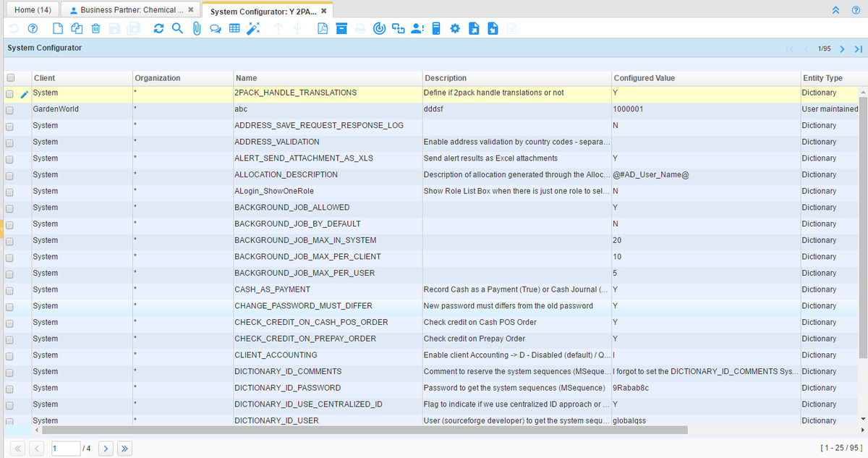Open attachments via the paperclip icon

click(196, 29)
